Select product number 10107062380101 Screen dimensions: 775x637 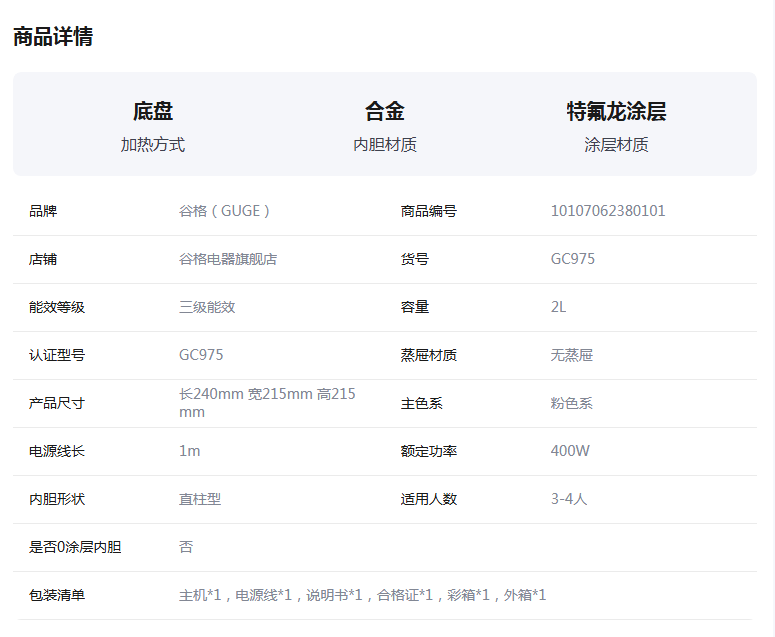608,211
